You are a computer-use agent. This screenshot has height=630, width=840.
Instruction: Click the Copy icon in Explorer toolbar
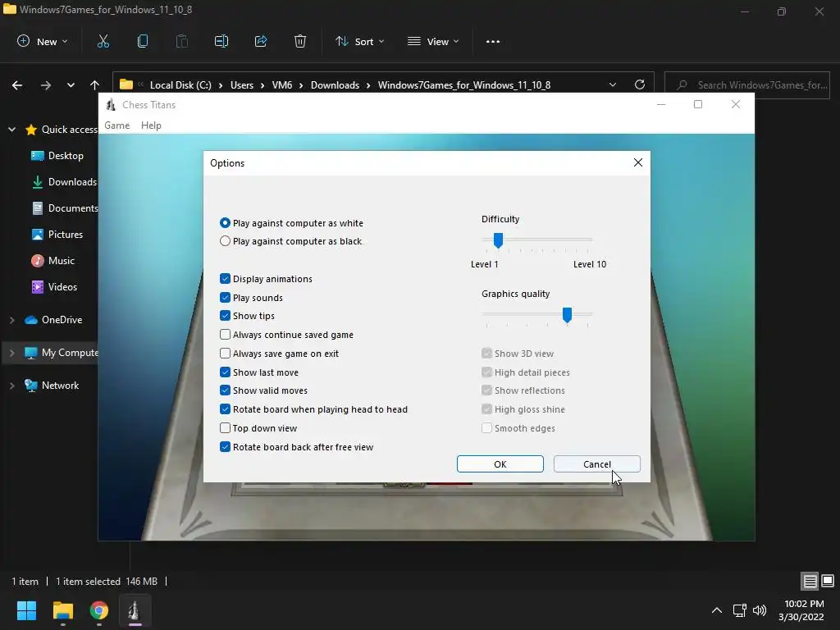[x=143, y=41]
